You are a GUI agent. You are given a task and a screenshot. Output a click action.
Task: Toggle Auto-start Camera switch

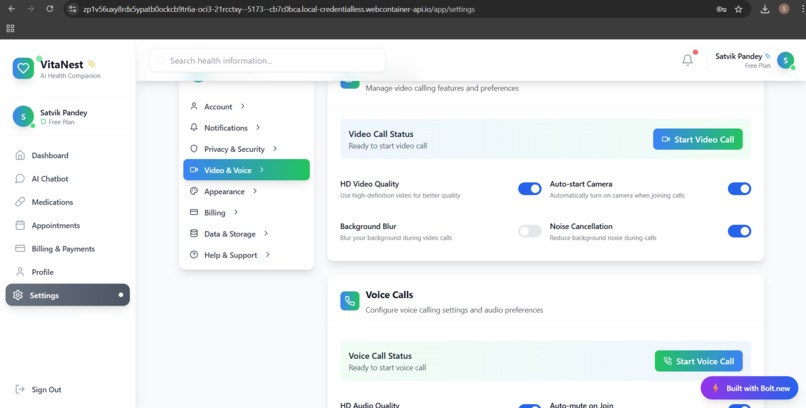coord(739,189)
